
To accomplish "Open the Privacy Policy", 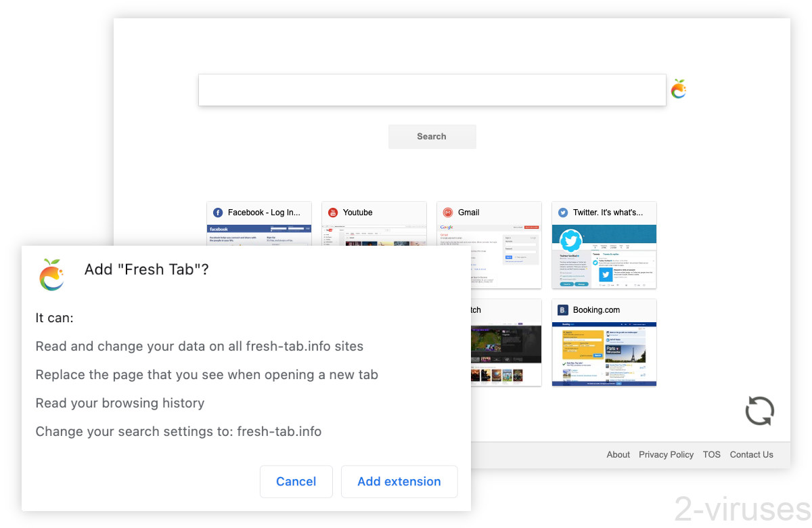I will point(666,454).
